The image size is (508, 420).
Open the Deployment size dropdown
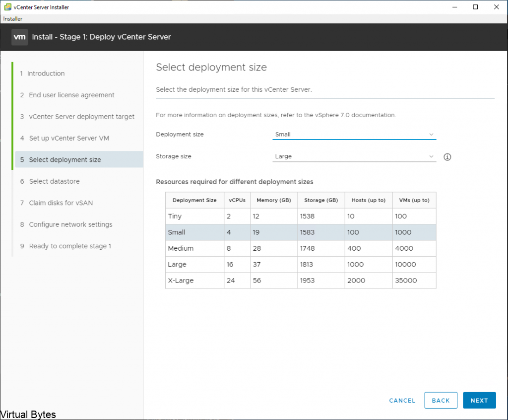[x=354, y=134]
